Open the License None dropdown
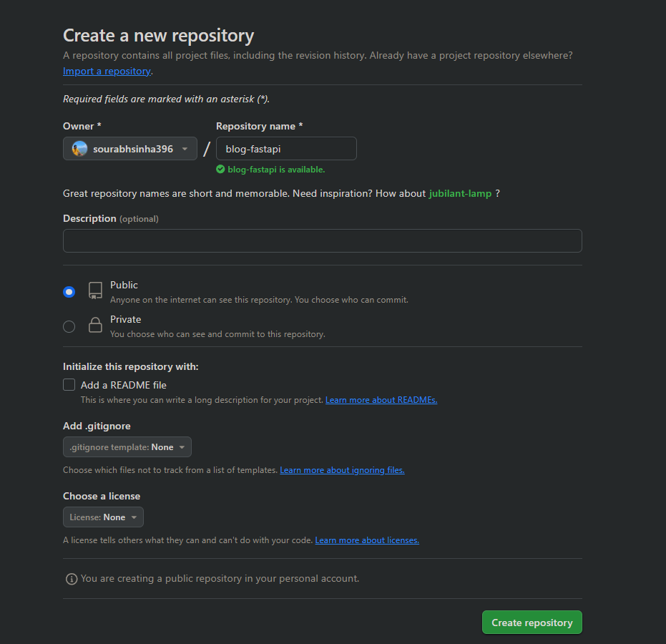The width and height of the screenshot is (666, 644). coord(103,517)
